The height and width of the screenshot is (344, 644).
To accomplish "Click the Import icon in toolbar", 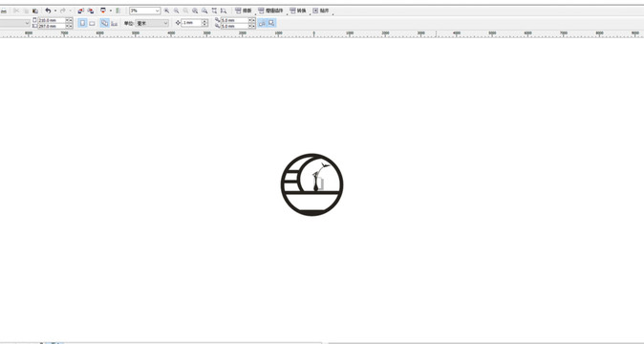I will [x=81, y=11].
